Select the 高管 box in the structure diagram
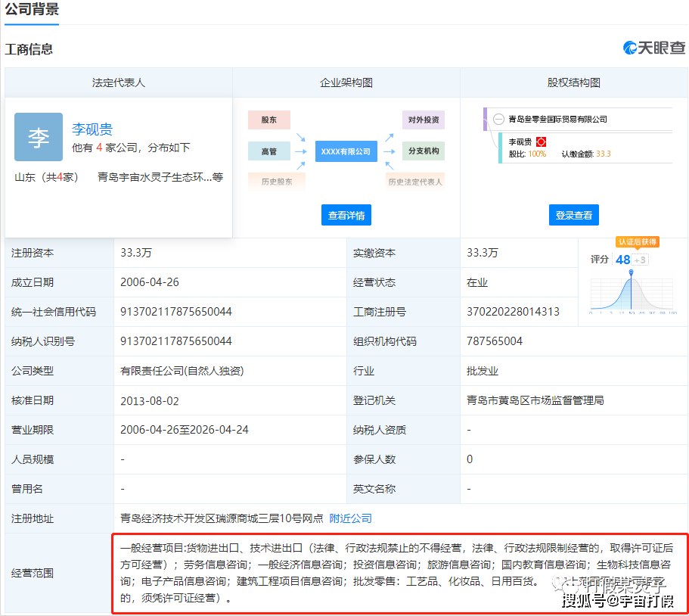The image size is (689, 616). click(x=269, y=151)
